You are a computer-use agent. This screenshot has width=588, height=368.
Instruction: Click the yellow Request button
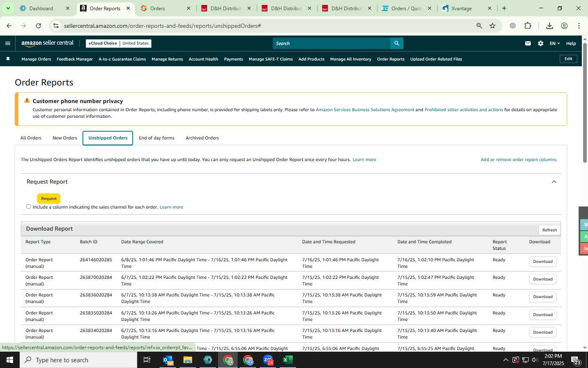[x=49, y=199]
